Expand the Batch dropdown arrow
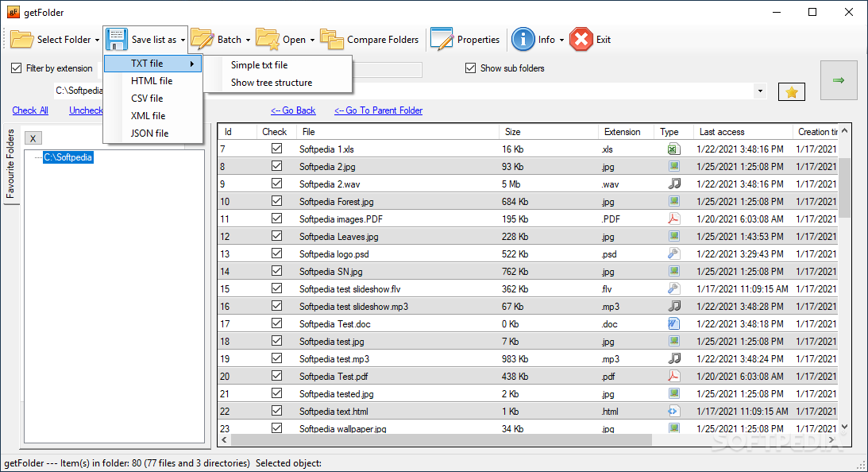The height and width of the screenshot is (472, 868). 248,40
